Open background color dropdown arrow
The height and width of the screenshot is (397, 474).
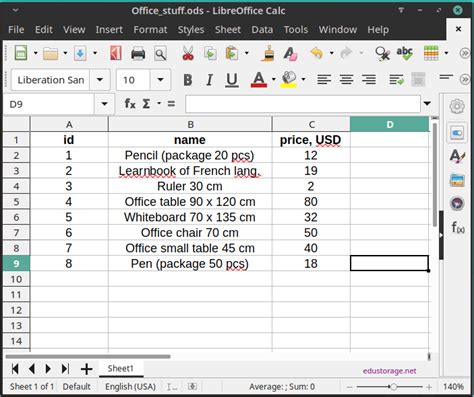pyautogui.click(x=303, y=79)
